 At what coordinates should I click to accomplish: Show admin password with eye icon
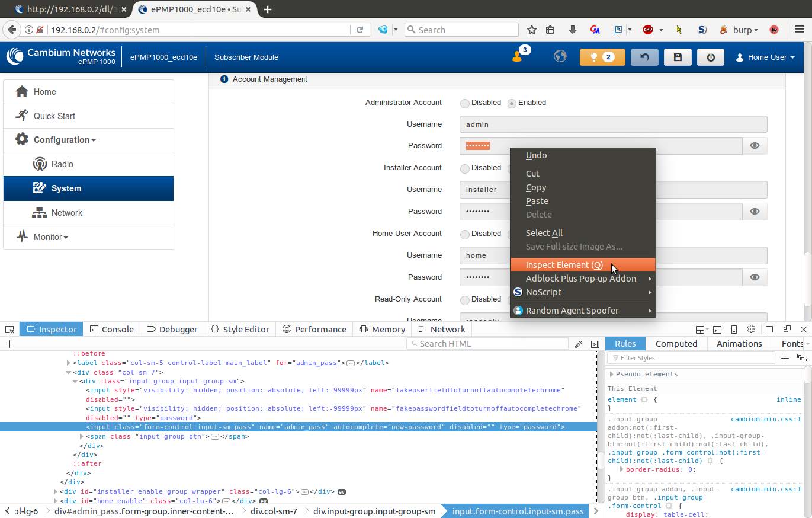[x=755, y=146]
